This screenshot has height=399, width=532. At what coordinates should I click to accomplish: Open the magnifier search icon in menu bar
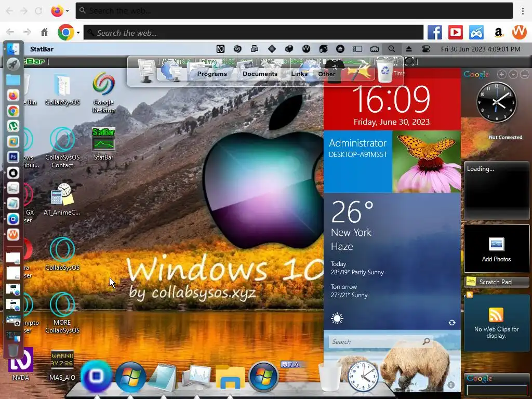(x=392, y=49)
